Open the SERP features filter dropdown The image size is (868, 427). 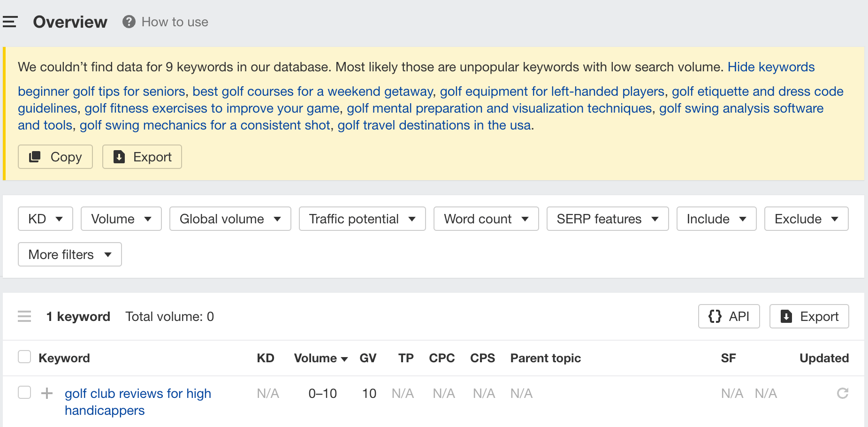[608, 219]
